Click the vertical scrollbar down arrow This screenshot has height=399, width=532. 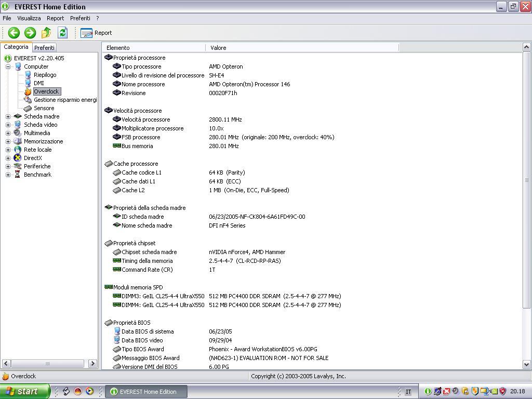pos(527,365)
